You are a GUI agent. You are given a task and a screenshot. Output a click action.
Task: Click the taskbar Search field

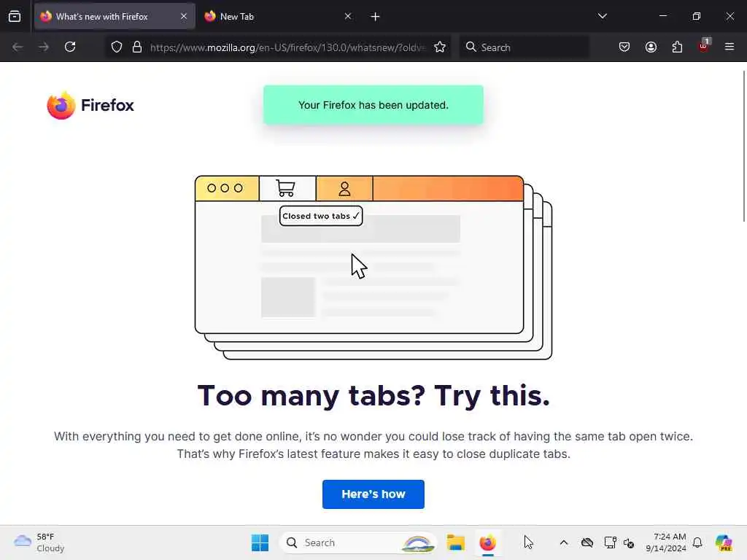coord(358,542)
